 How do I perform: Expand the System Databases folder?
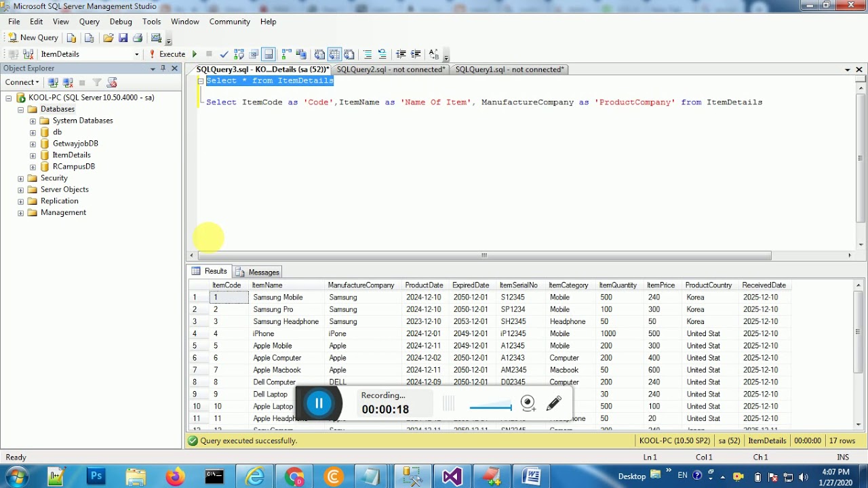pyautogui.click(x=33, y=121)
